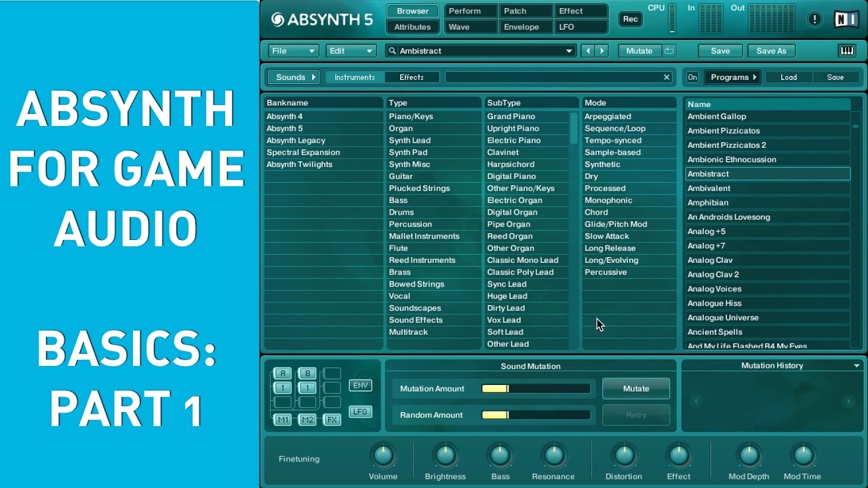Toggle the FX module
The width and height of the screenshot is (868, 488).
tap(332, 420)
